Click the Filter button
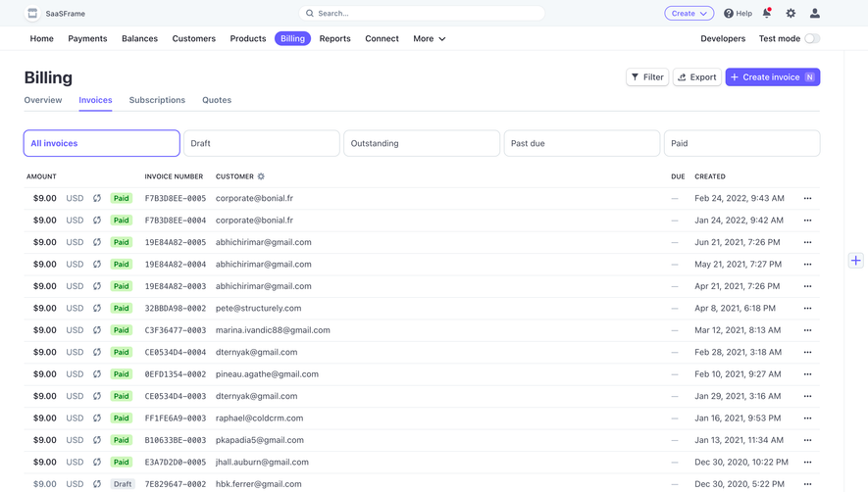 (647, 76)
